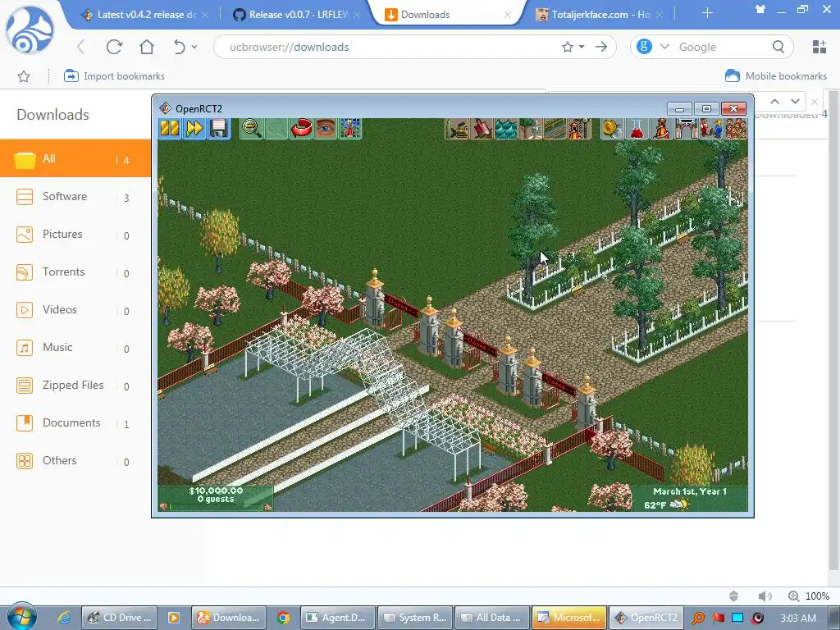Select the All downloads category
Viewport: 840px width, 630px height.
coord(75,158)
